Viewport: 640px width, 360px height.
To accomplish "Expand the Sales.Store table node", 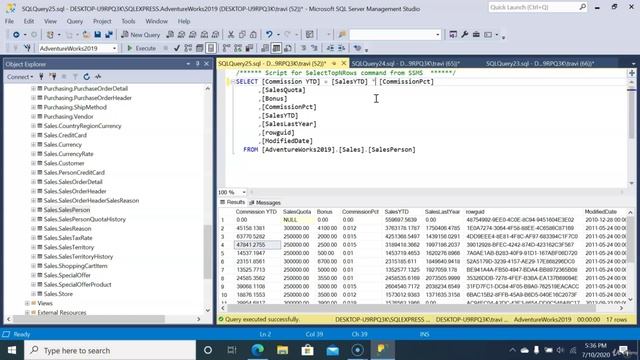I will pyautogui.click(x=33, y=294).
